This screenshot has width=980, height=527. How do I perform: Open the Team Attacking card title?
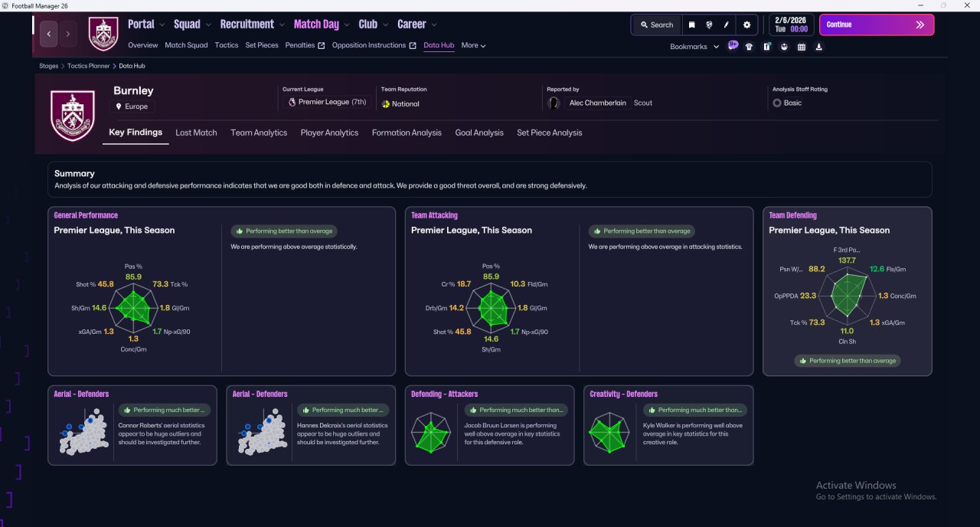[434, 215]
